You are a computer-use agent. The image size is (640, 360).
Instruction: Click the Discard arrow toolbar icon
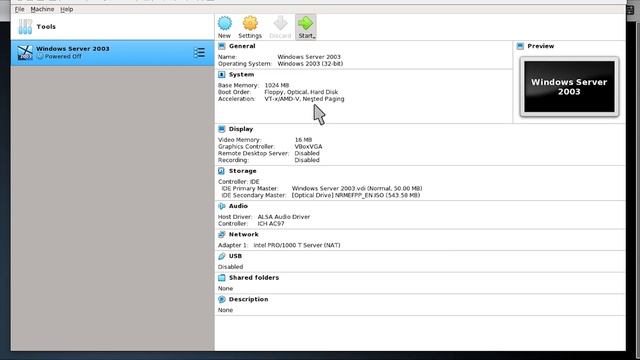pyautogui.click(x=280, y=23)
